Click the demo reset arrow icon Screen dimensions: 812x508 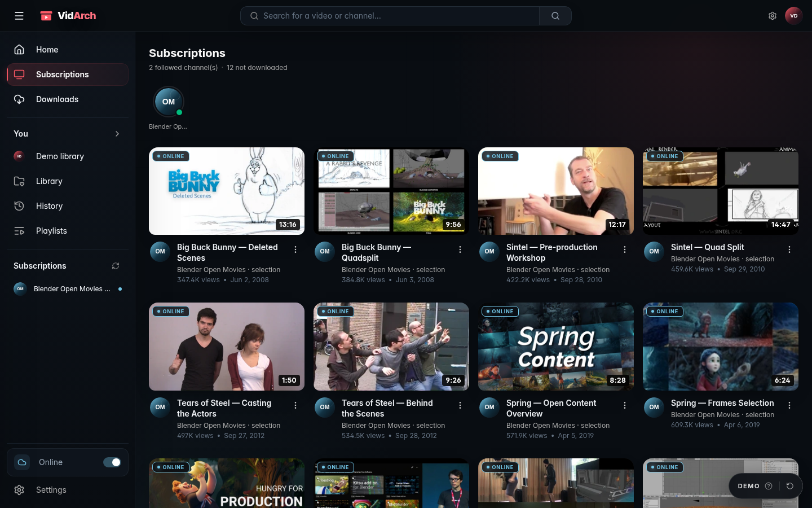point(790,486)
